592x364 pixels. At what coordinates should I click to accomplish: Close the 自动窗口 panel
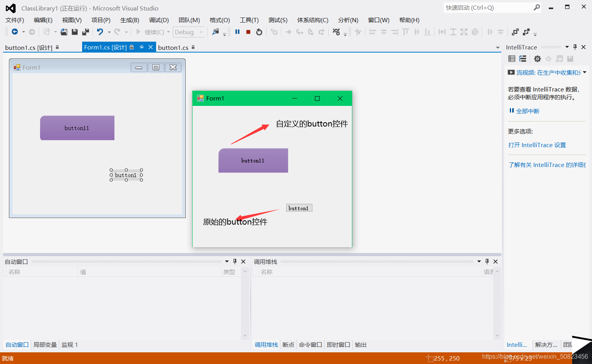[243, 262]
